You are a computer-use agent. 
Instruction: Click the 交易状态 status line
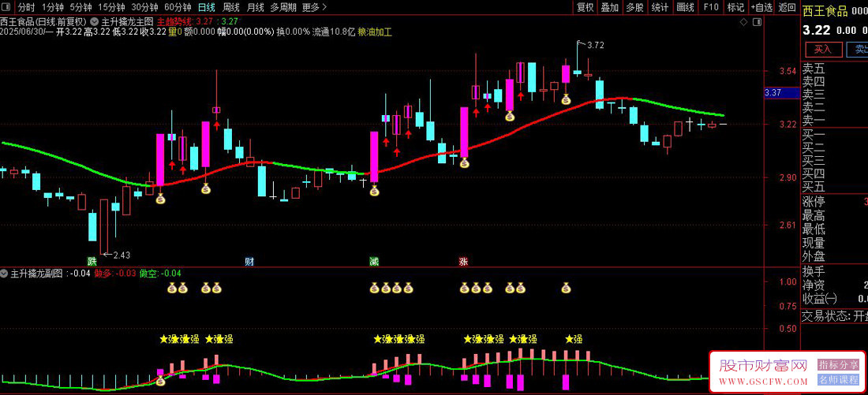pyautogui.click(x=835, y=316)
